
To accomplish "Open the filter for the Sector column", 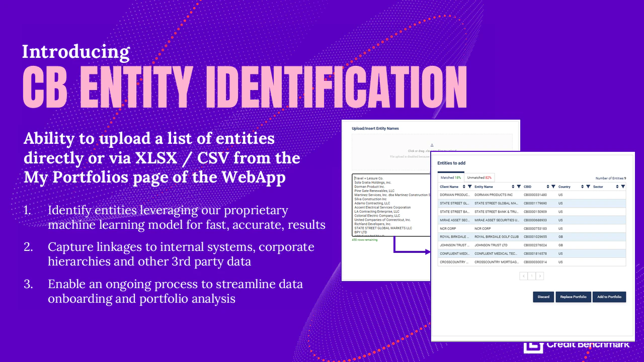I will click(x=623, y=187).
